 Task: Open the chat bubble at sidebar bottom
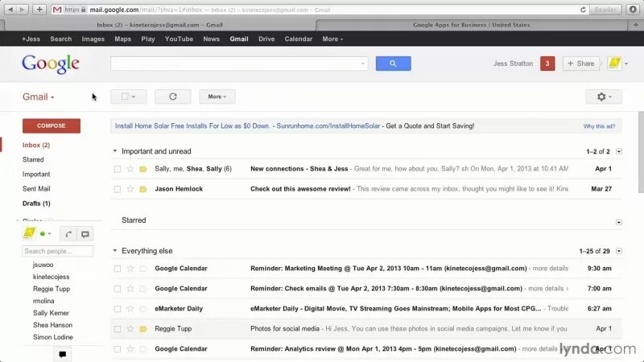point(63,354)
